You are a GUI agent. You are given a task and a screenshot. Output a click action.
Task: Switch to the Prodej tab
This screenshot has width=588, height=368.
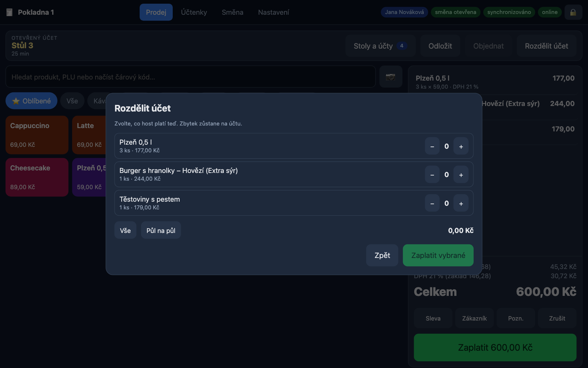click(156, 12)
